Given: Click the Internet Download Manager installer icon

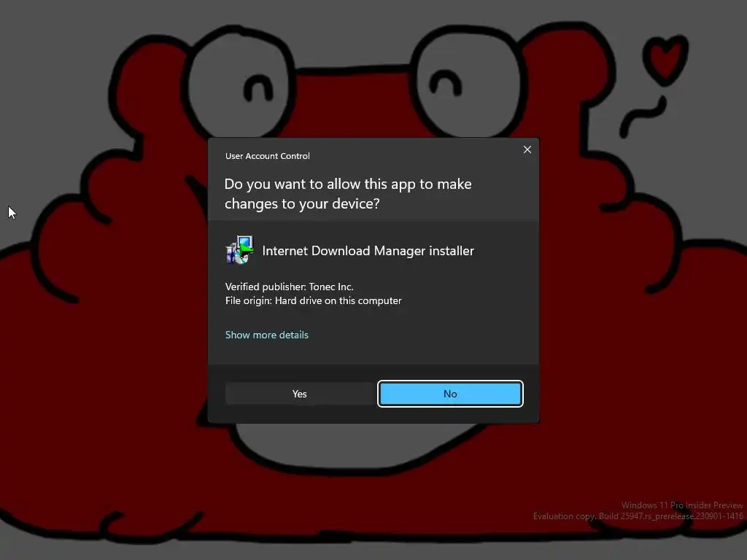Looking at the screenshot, I should click(x=239, y=250).
